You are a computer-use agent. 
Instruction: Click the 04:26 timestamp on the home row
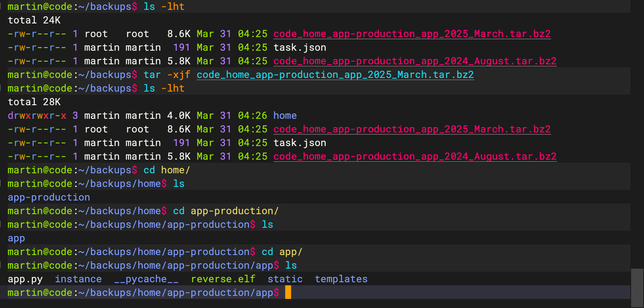pyautogui.click(x=252, y=115)
